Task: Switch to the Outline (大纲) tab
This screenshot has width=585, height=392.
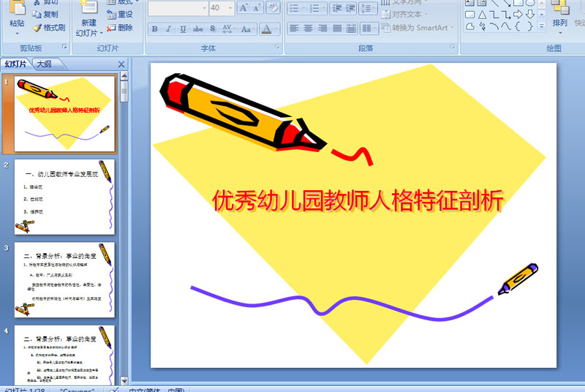Action: [44, 64]
